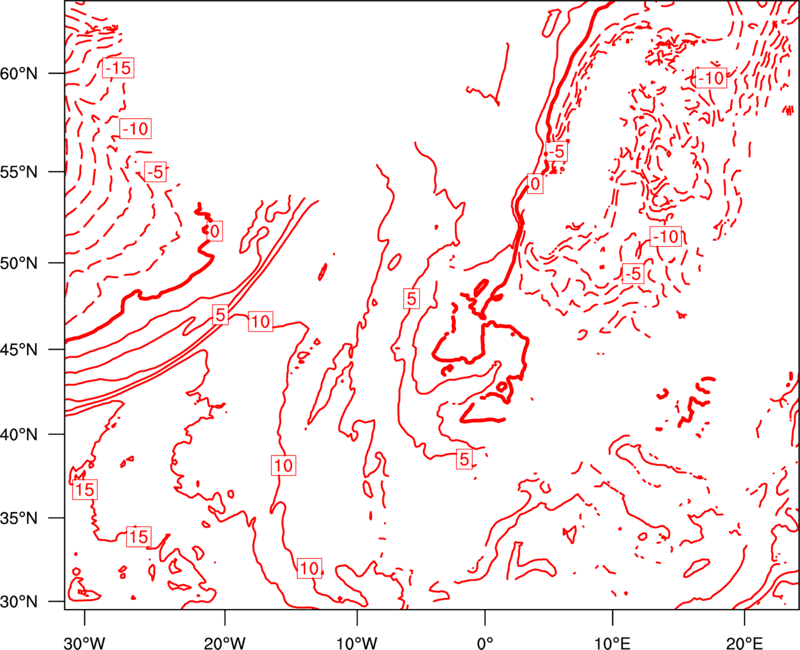
Task: Click the 30°W longitude axis label
Action: (85, 643)
